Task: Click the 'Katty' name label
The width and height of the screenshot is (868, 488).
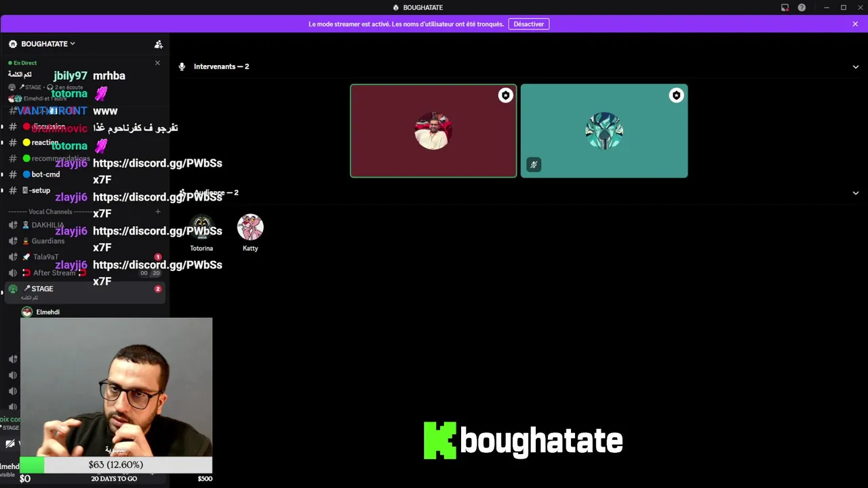Action: pos(250,248)
